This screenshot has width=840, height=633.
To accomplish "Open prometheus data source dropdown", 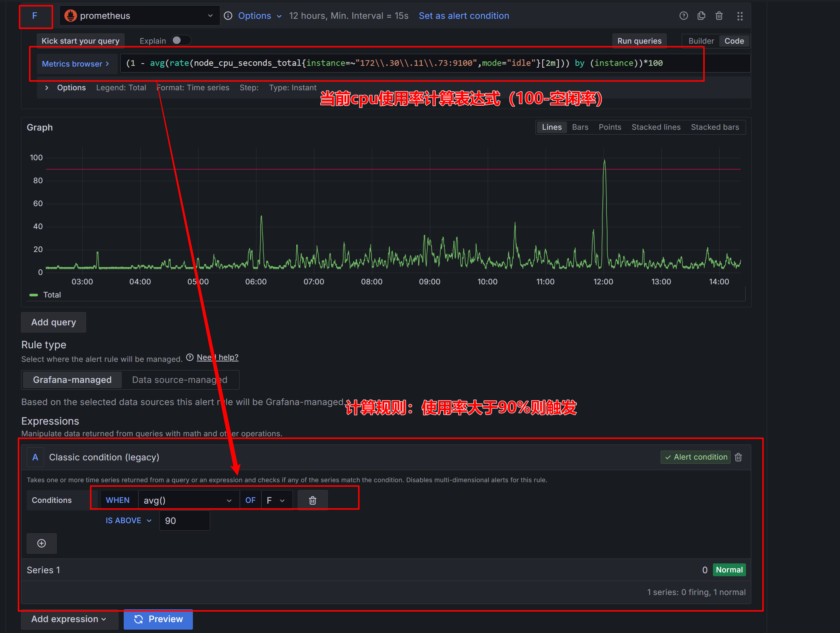I will (139, 15).
